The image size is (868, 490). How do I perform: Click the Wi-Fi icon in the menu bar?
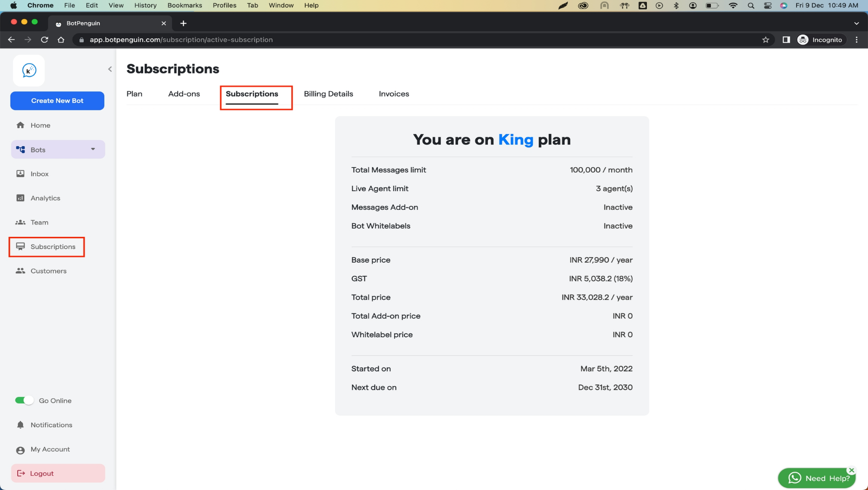click(733, 5)
